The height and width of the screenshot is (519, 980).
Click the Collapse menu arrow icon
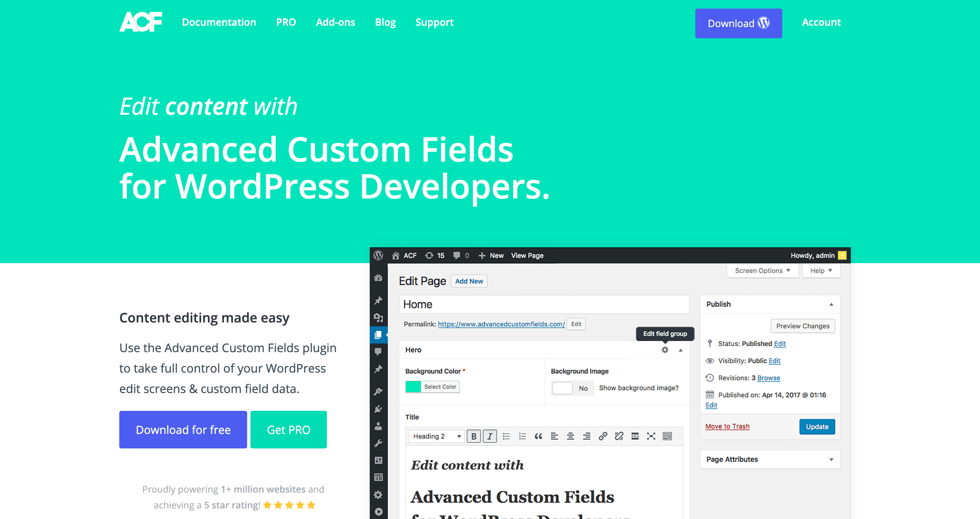pos(378,511)
